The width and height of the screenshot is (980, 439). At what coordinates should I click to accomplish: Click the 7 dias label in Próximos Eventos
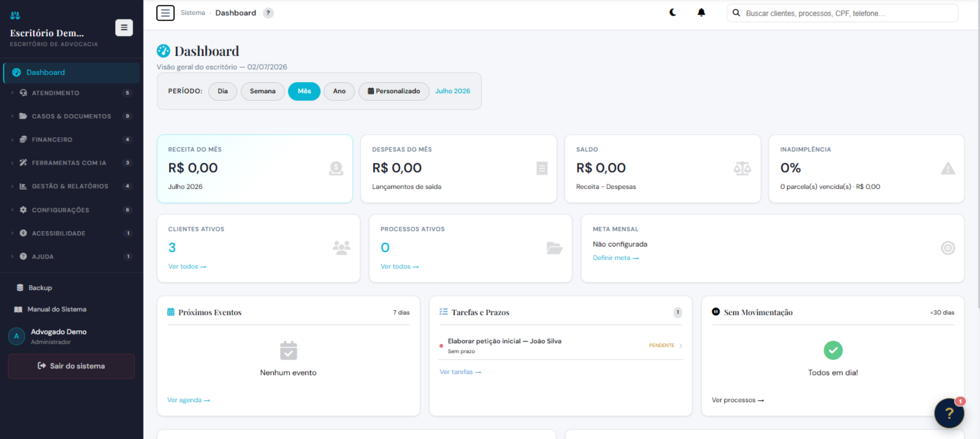coord(401,313)
